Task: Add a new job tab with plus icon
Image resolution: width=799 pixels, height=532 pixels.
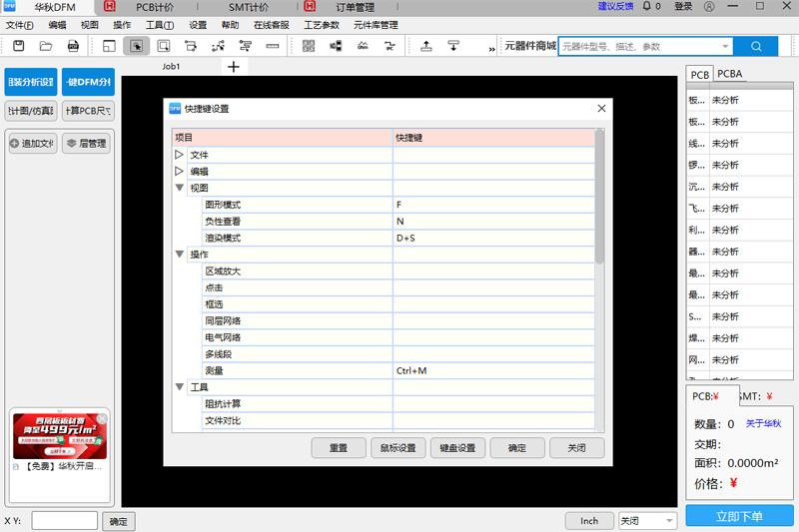Action: (234, 66)
